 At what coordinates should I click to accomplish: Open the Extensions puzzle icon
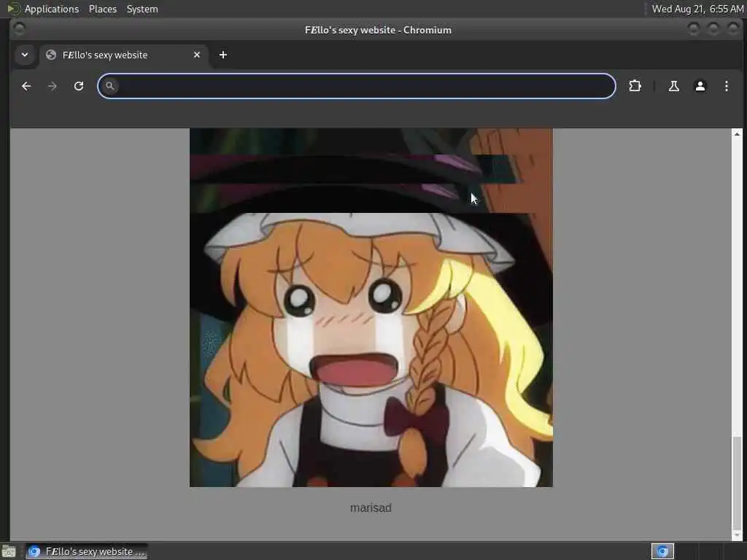pos(635,86)
